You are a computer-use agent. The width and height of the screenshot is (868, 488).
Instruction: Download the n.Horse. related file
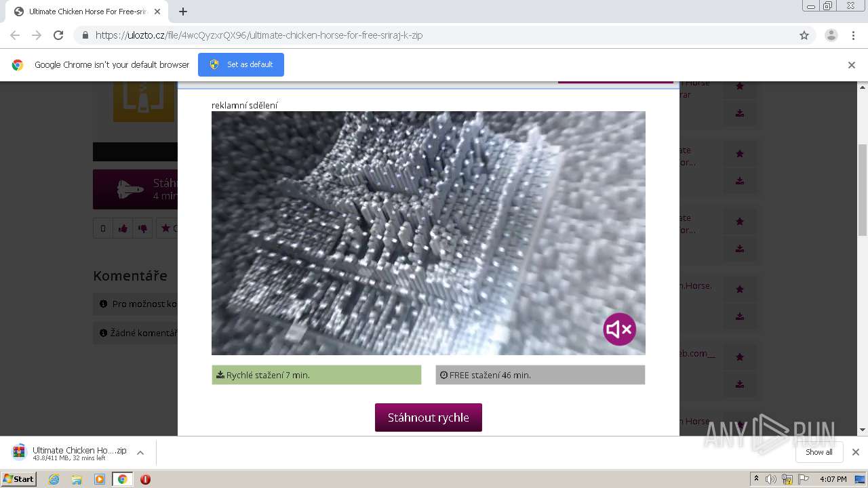(x=740, y=317)
